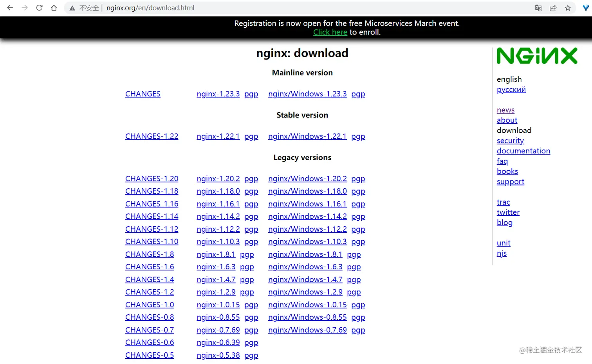
Task: Follow the 'Click here' enroll link
Action: [330, 32]
